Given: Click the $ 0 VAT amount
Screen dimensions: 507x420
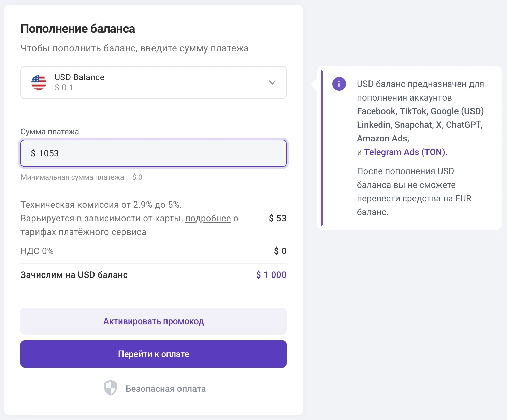Looking at the screenshot, I should pos(280,251).
